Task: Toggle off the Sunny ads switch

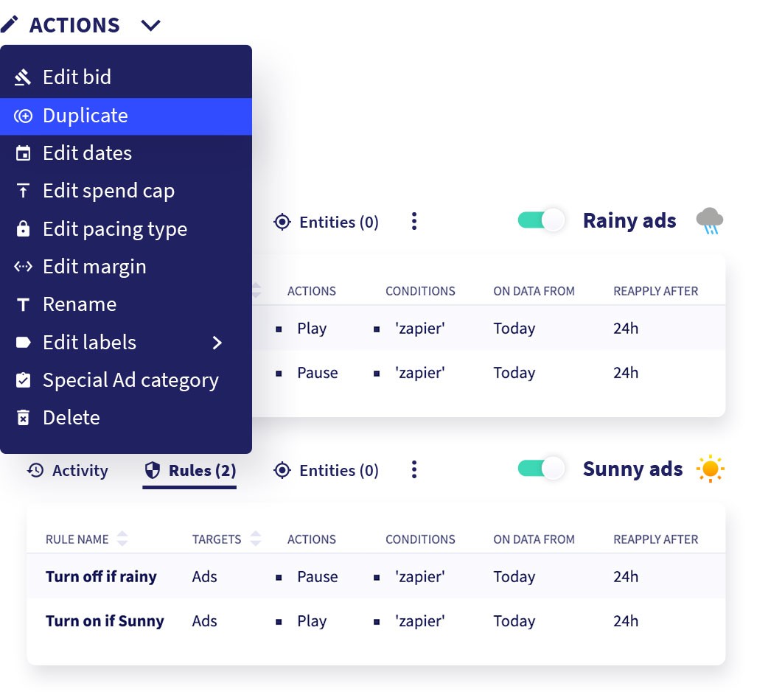Action: pyautogui.click(x=541, y=469)
